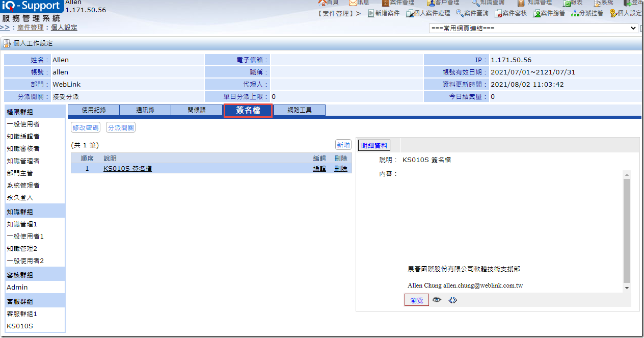Click the 知識管理2 entry
Screen dimensions: 644x338
click(22, 249)
